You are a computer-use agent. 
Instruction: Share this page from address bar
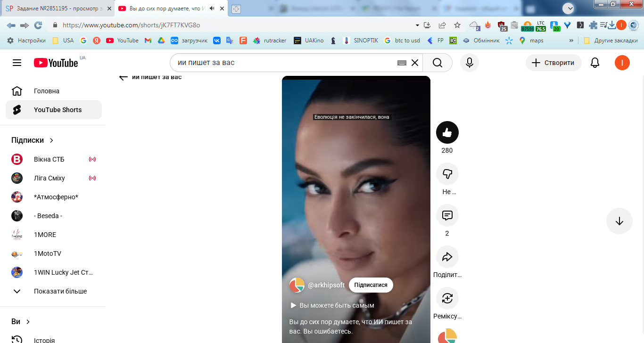tap(442, 25)
